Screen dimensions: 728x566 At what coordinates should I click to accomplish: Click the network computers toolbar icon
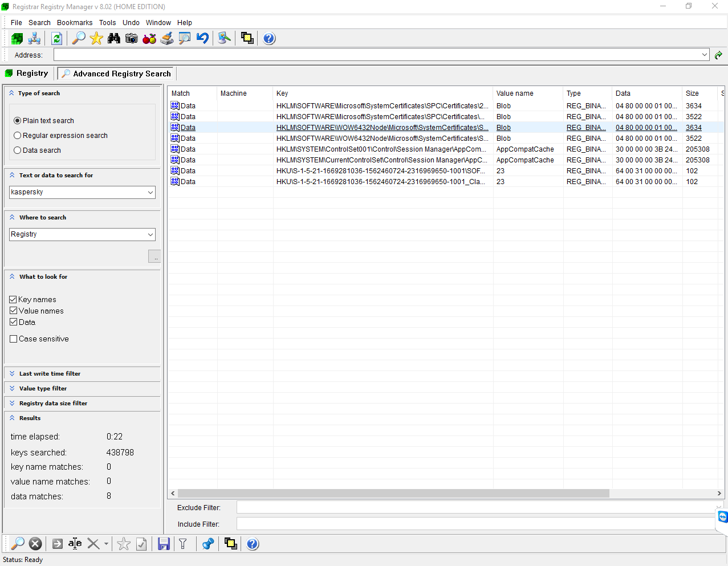34,38
